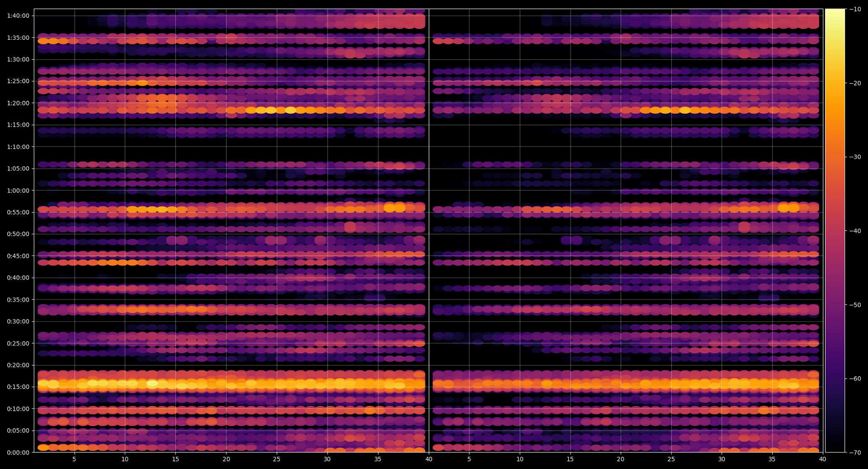Click the −60 colorbar tick label
The width and height of the screenshot is (868, 469).
[855, 379]
